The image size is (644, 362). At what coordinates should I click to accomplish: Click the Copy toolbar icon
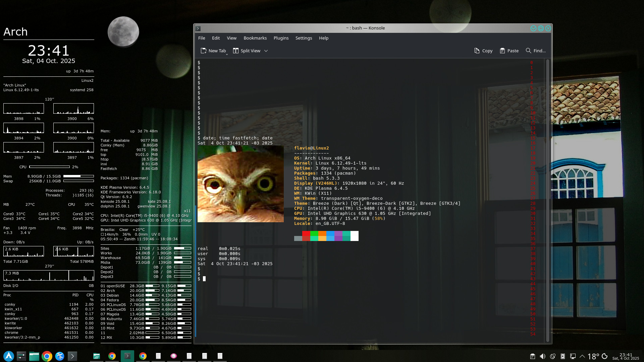pyautogui.click(x=477, y=51)
